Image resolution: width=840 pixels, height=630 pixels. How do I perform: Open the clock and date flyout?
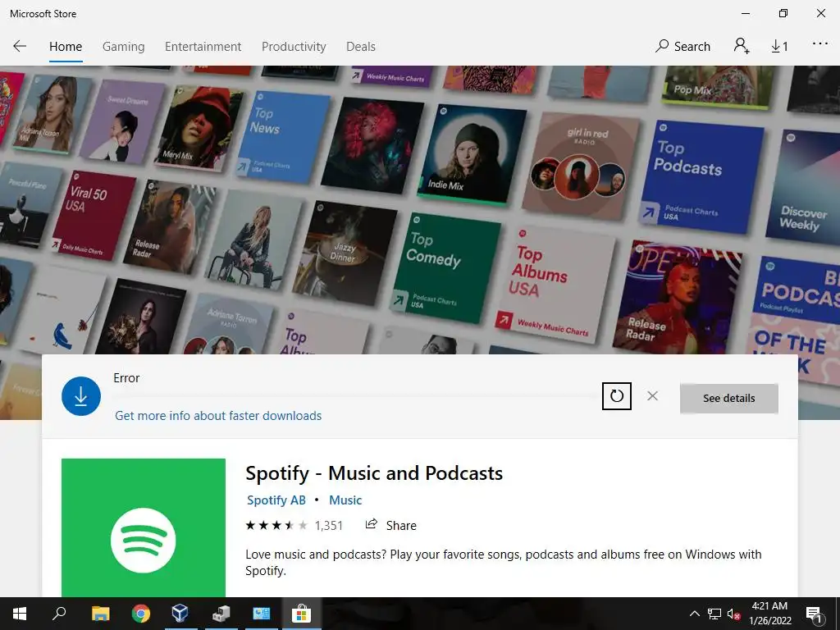coord(769,614)
